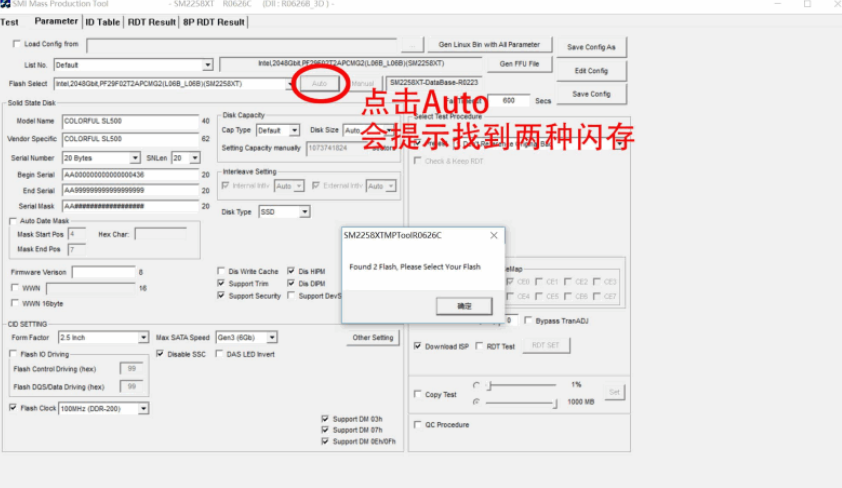Viewport: 842px width, 488px height.
Task: Uncheck Dis DIPM checkbox
Action: (x=291, y=283)
